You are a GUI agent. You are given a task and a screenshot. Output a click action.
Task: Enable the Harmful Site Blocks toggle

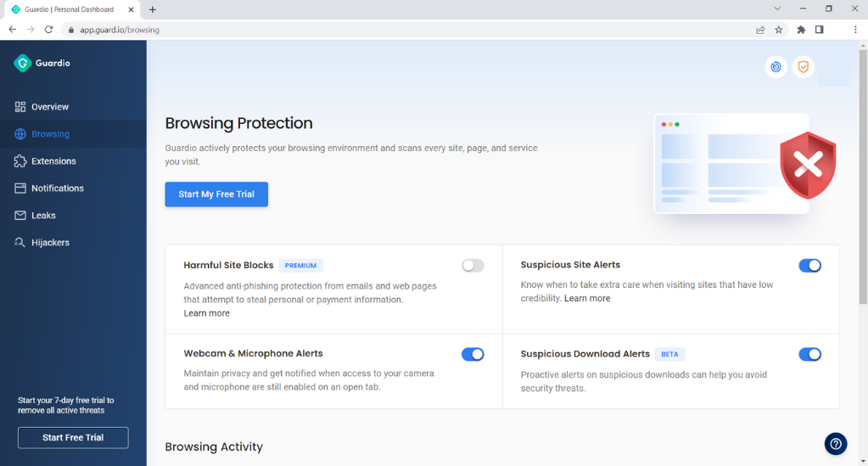point(473,266)
